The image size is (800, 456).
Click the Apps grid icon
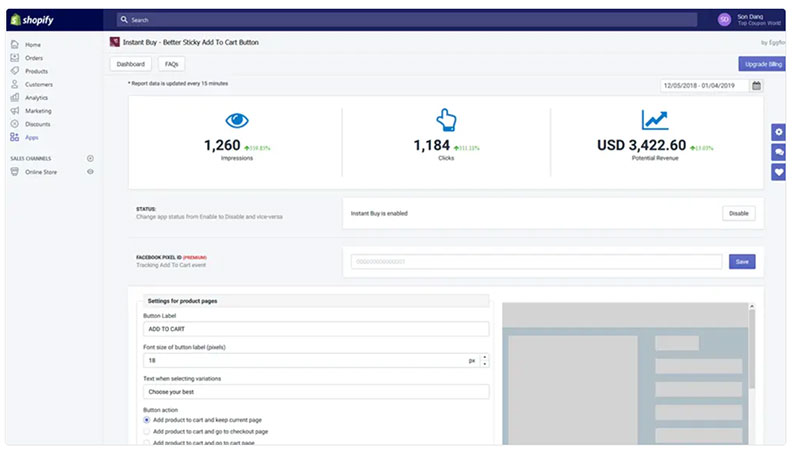[x=15, y=137]
